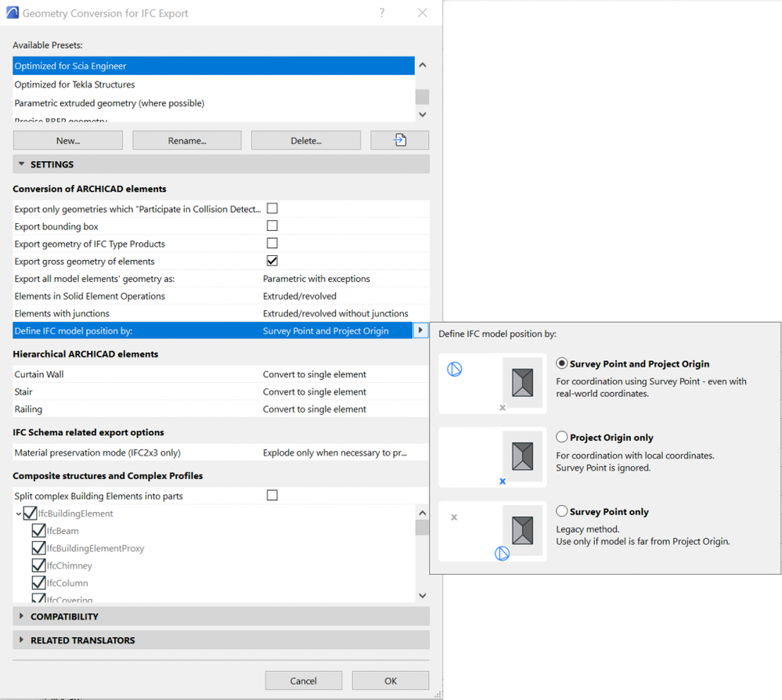Click the New... preset button
The width and height of the screenshot is (782, 700).
pos(68,140)
